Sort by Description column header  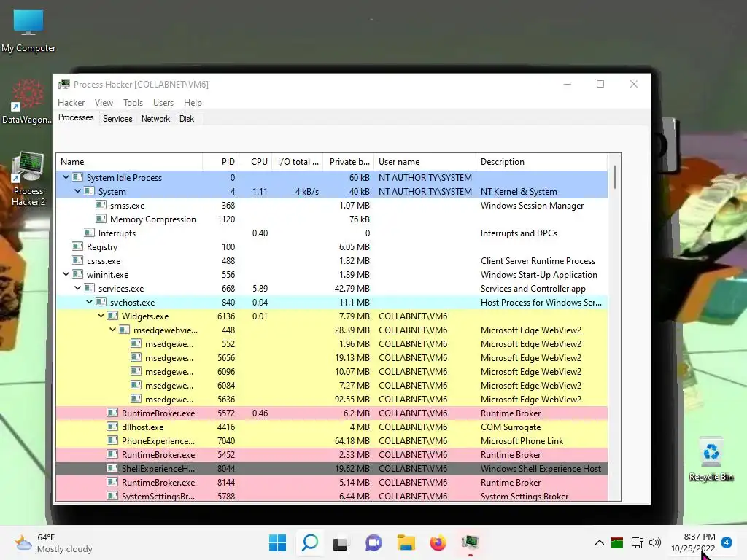[542, 162]
